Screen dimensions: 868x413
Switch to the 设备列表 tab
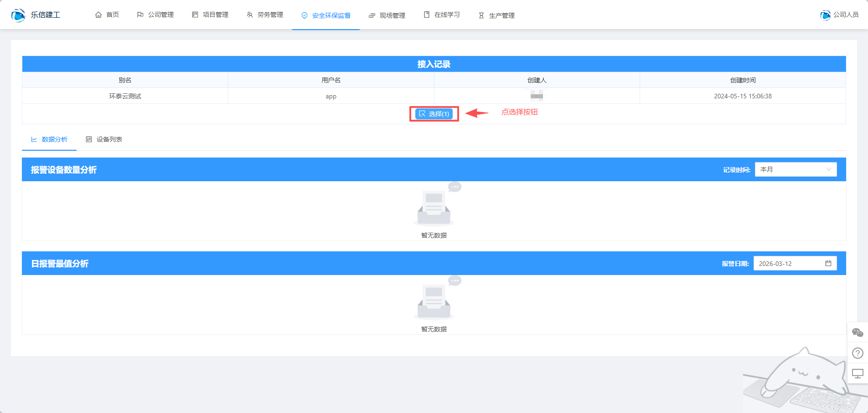click(104, 139)
